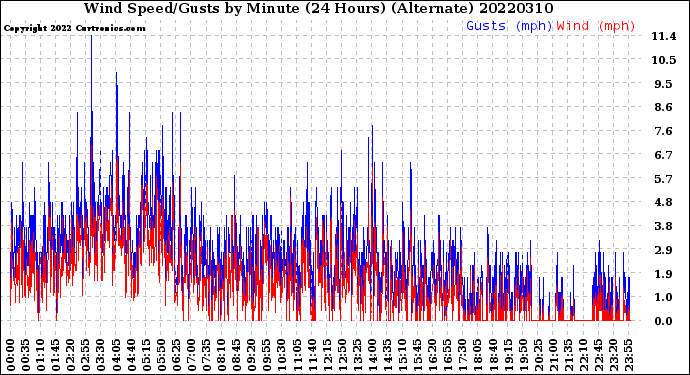
Task: Click the 15:10 time axis label
Action: (x=402, y=355)
